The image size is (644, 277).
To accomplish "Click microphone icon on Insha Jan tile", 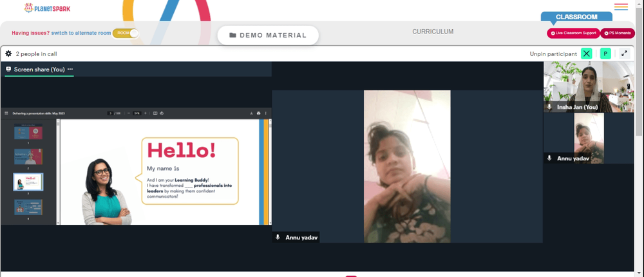I will 549,107.
